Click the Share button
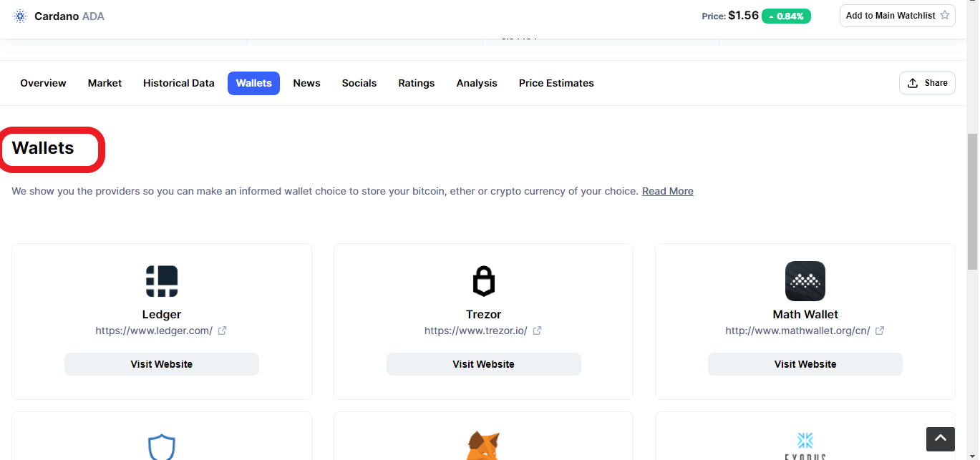The height and width of the screenshot is (460, 980). pyautogui.click(x=927, y=83)
